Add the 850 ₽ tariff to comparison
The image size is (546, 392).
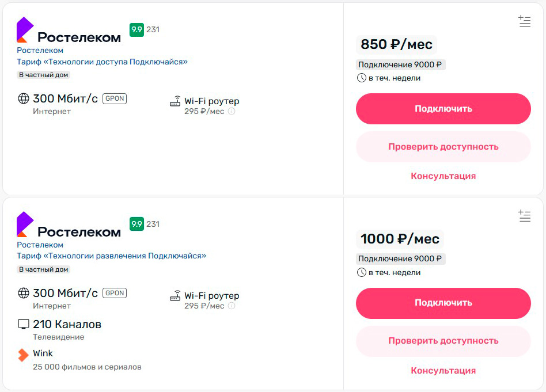[x=524, y=22]
